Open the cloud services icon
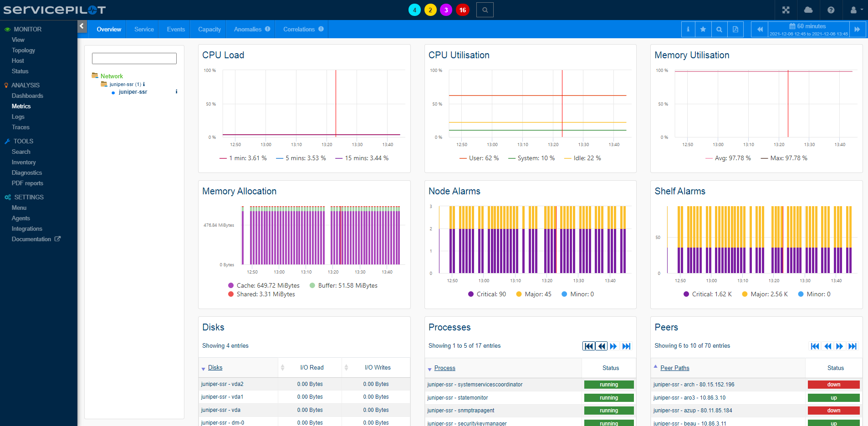The width and height of the screenshot is (868, 426). 808,10
